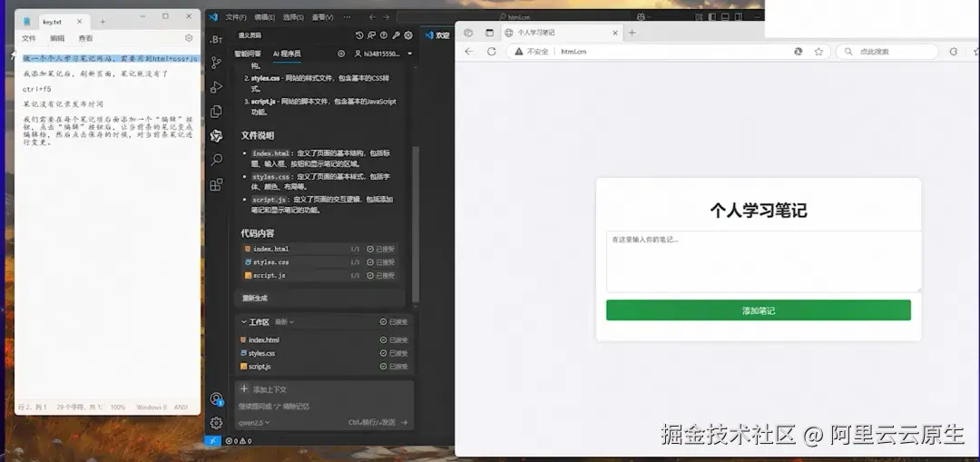
Task: Open qwen2.5 model selector dropdown
Action: coord(254,423)
